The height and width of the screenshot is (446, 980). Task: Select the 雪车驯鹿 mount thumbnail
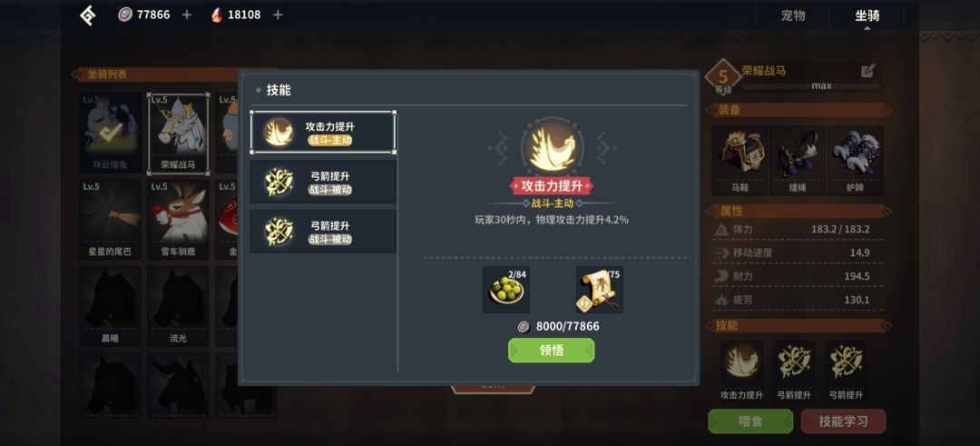tap(178, 220)
